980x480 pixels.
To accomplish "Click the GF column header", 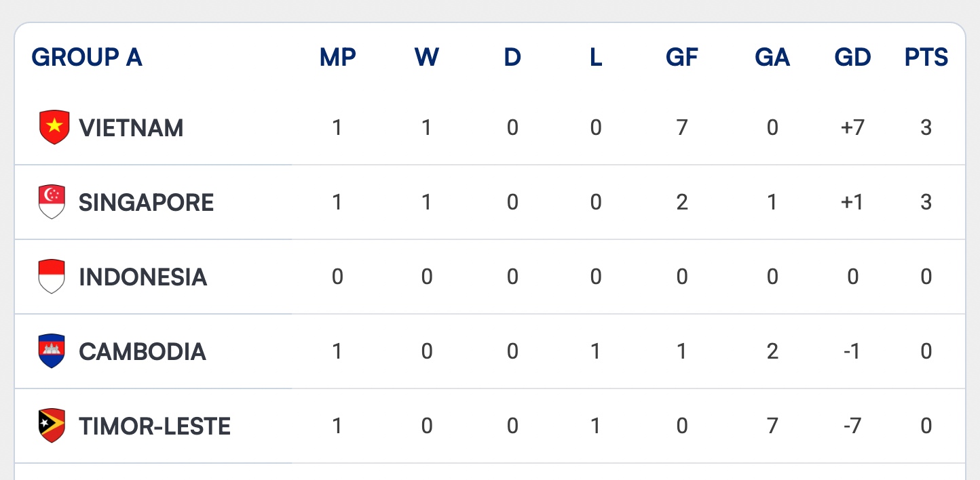I will 682,58.
